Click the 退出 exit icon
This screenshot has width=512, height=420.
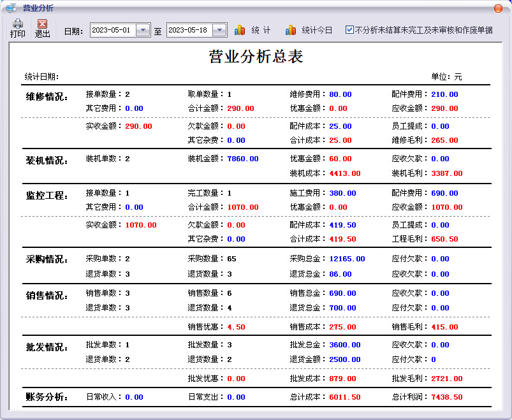[42, 24]
